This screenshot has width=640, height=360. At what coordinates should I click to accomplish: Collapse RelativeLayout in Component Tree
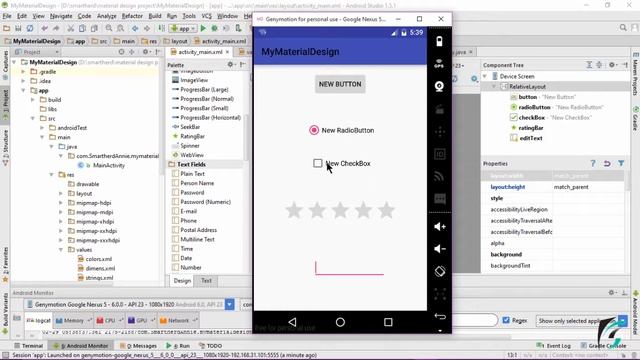[494, 87]
